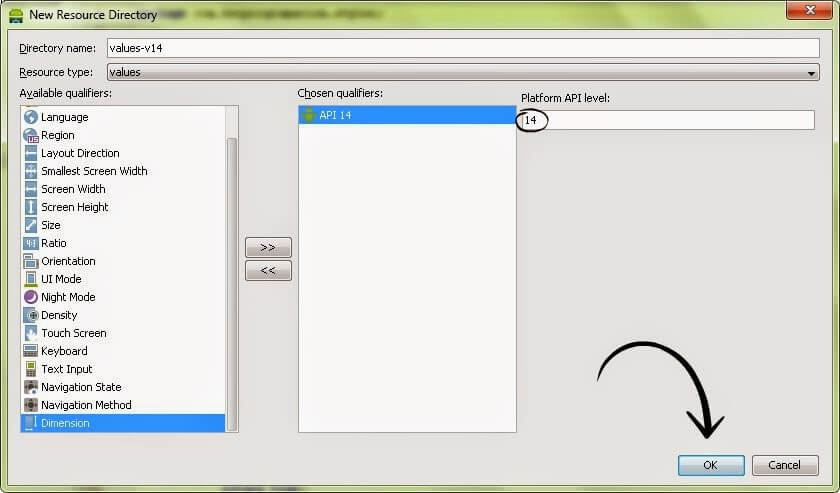Select Dimension in Available qualifiers

(123, 423)
